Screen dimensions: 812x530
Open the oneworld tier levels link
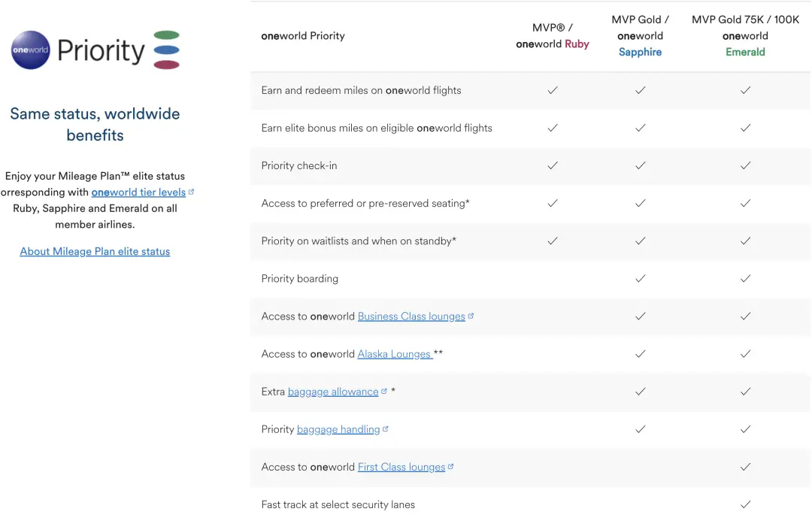138,192
